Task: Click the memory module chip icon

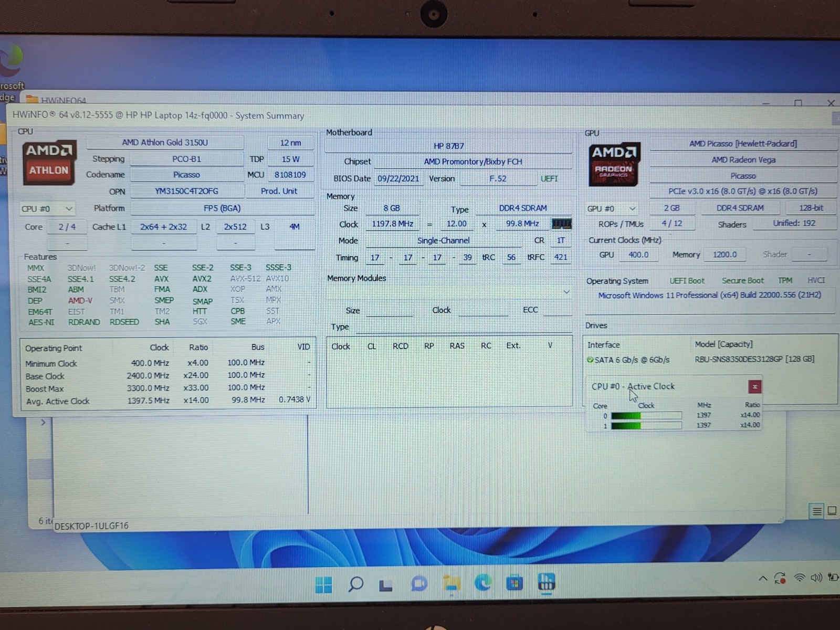Action: pyautogui.click(x=561, y=224)
